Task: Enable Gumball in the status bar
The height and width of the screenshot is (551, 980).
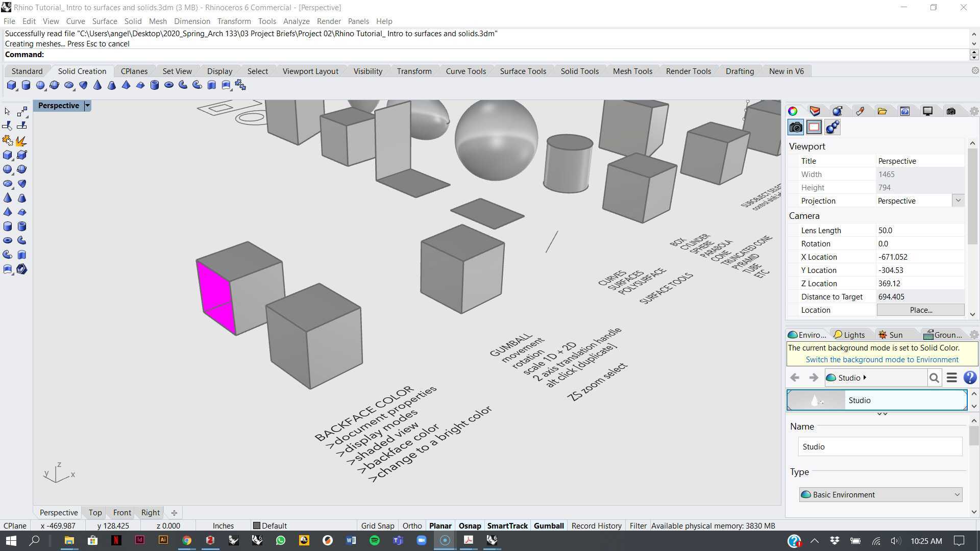Action: click(x=549, y=525)
